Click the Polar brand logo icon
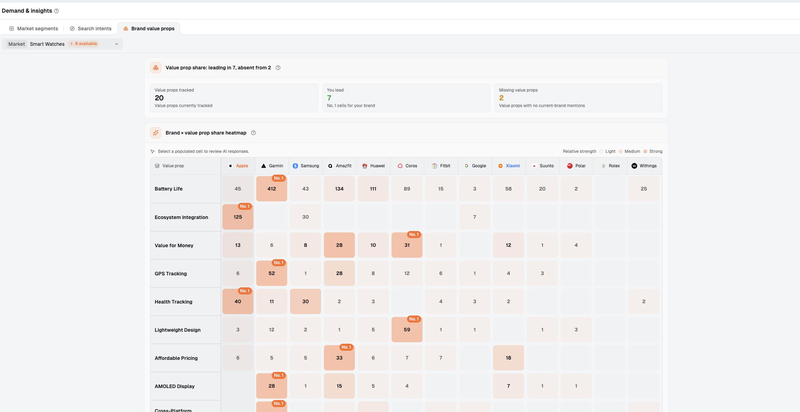The width and height of the screenshot is (800, 412). 570,166
